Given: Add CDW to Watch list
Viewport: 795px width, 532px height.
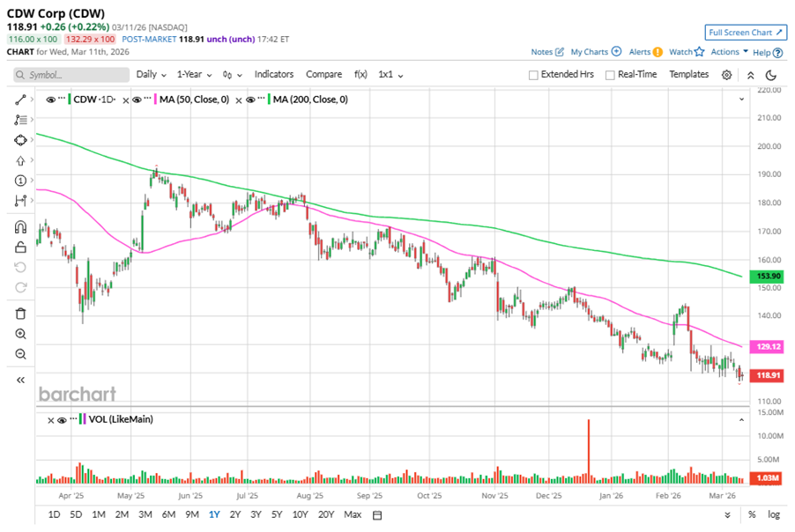Looking at the screenshot, I should (x=687, y=52).
